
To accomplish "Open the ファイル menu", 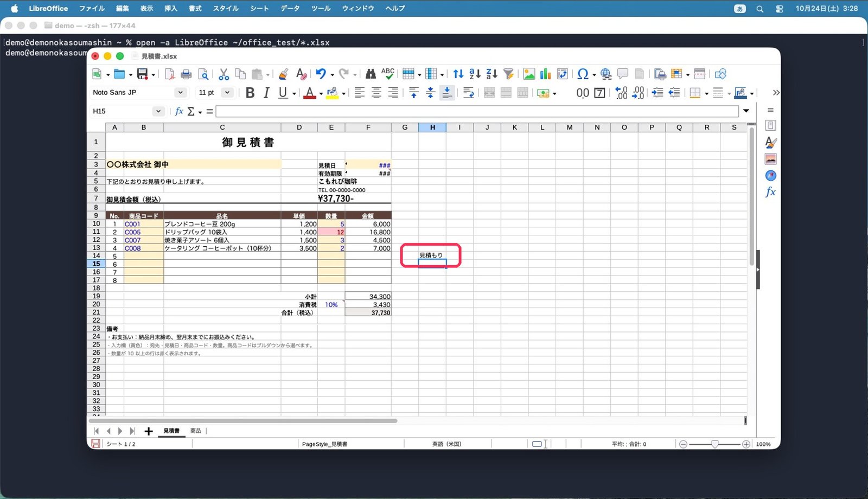I will pos(92,9).
